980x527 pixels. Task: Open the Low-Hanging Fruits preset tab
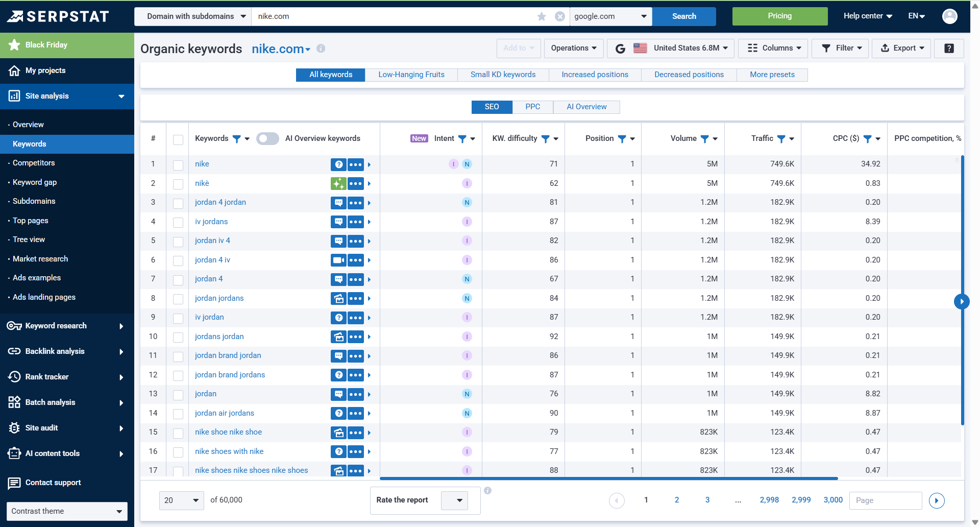click(x=410, y=75)
